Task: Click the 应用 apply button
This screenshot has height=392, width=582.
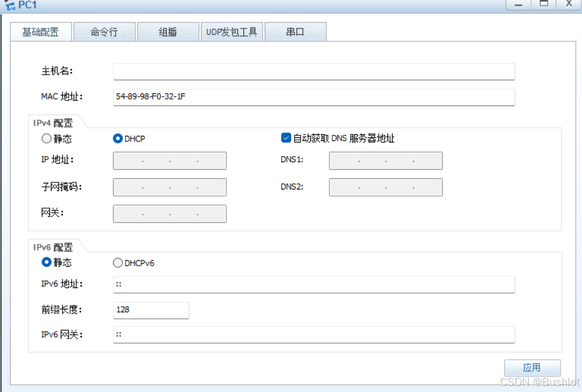Action: coord(532,368)
